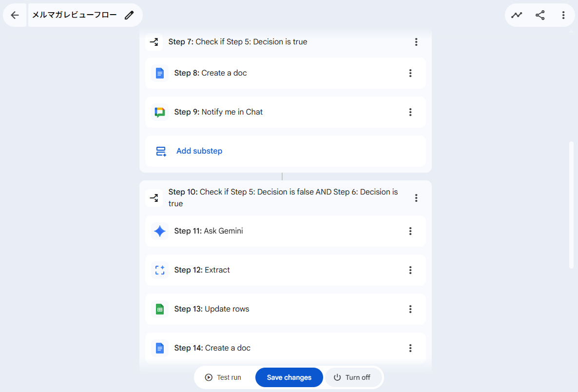
Task: Click Step 11 Gemini sparkle icon
Action: [x=159, y=231]
